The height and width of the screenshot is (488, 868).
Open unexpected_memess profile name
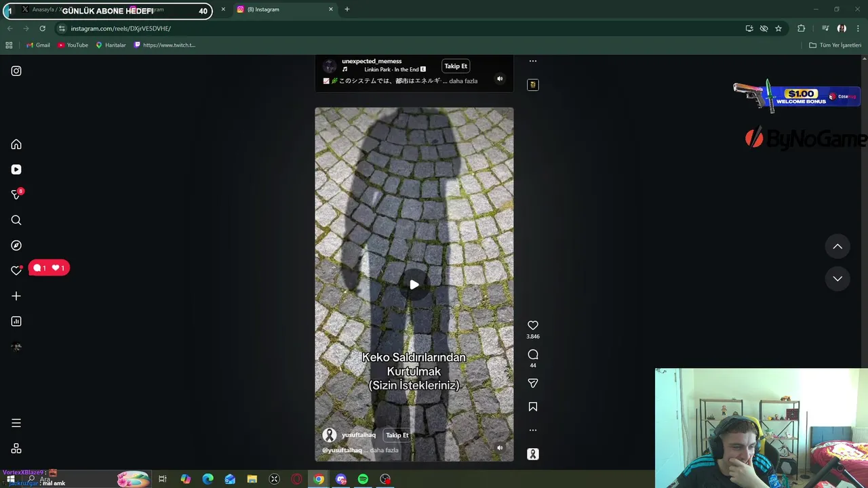coord(372,61)
